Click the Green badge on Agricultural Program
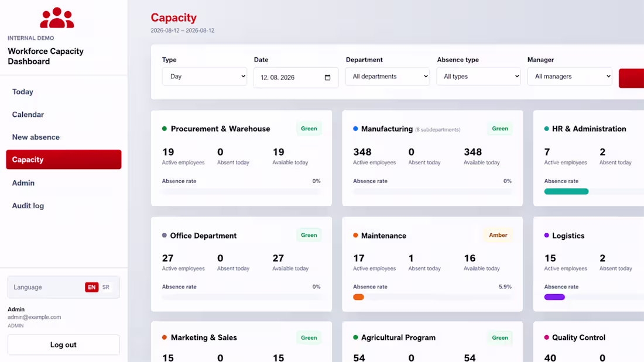Viewport: 644px width, 362px height. click(x=500, y=338)
